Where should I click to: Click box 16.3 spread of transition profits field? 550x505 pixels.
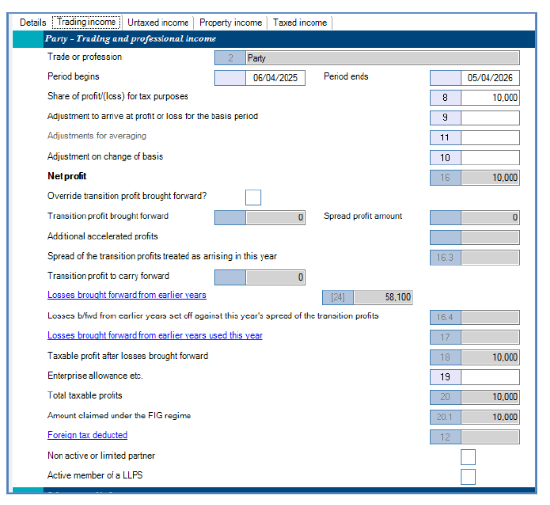coord(490,257)
